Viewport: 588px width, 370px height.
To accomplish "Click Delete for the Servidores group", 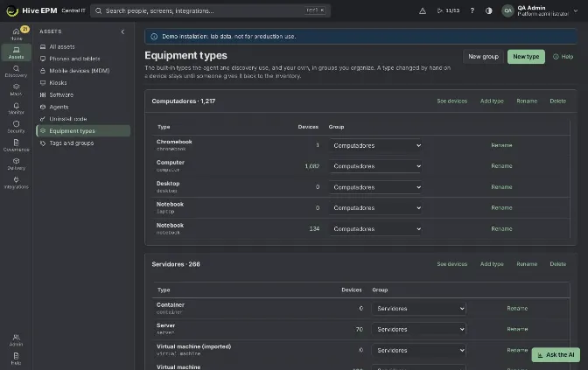I will (x=557, y=264).
